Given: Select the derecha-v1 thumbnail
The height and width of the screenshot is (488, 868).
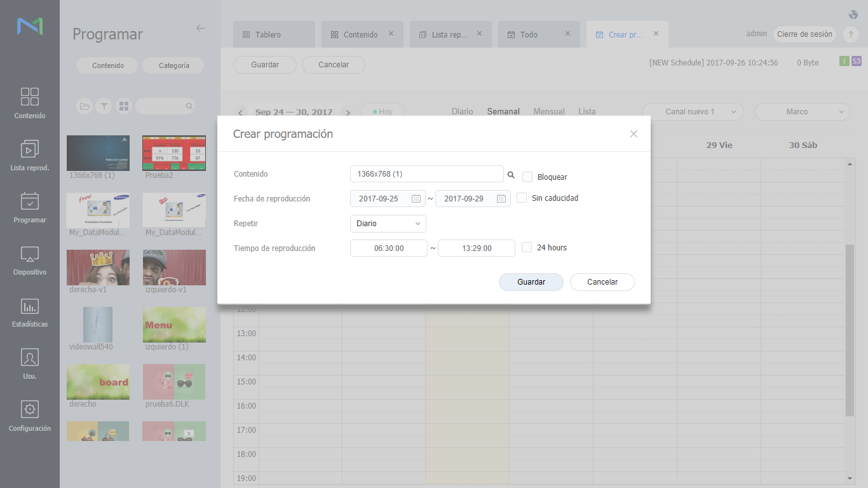Looking at the screenshot, I should point(98,268).
